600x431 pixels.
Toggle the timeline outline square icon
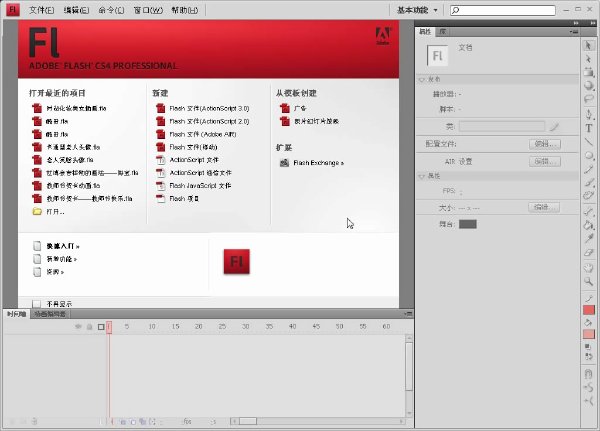tap(101, 327)
